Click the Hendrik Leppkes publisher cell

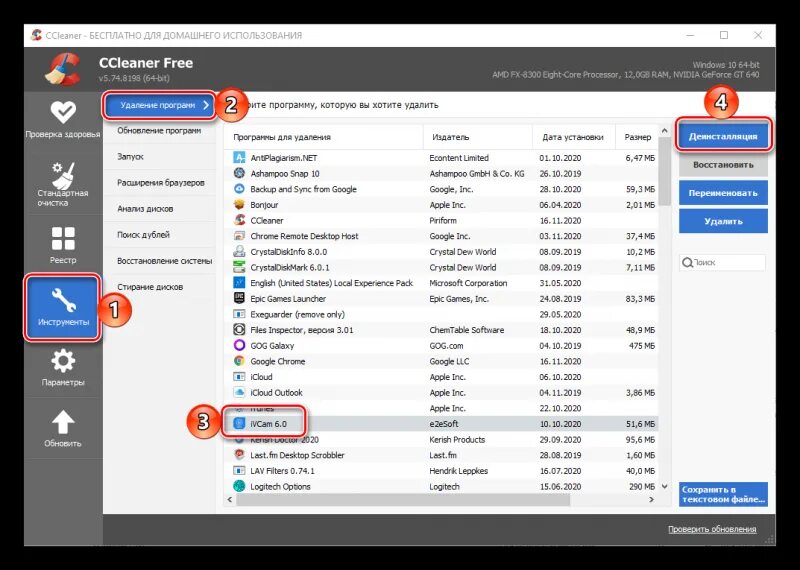point(458,470)
